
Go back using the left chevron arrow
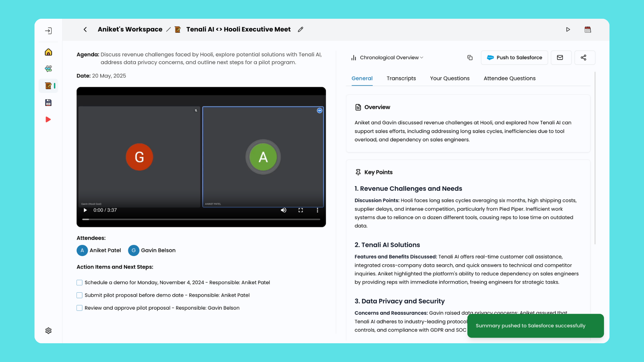pyautogui.click(x=85, y=29)
